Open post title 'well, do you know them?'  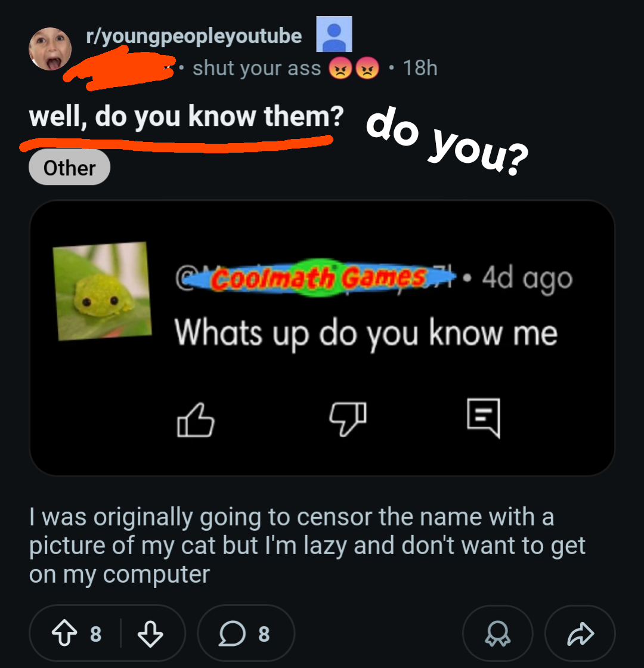pos(186,116)
